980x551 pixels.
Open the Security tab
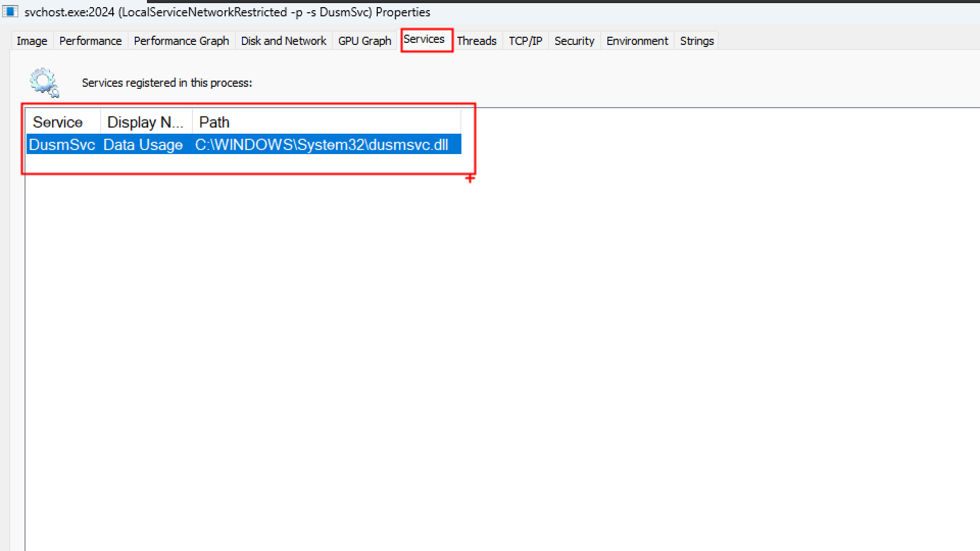pyautogui.click(x=574, y=41)
